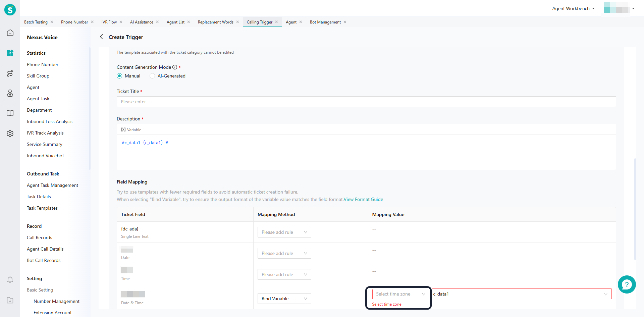Open Bot Call Records in sidebar
The image size is (644, 317).
(44, 260)
